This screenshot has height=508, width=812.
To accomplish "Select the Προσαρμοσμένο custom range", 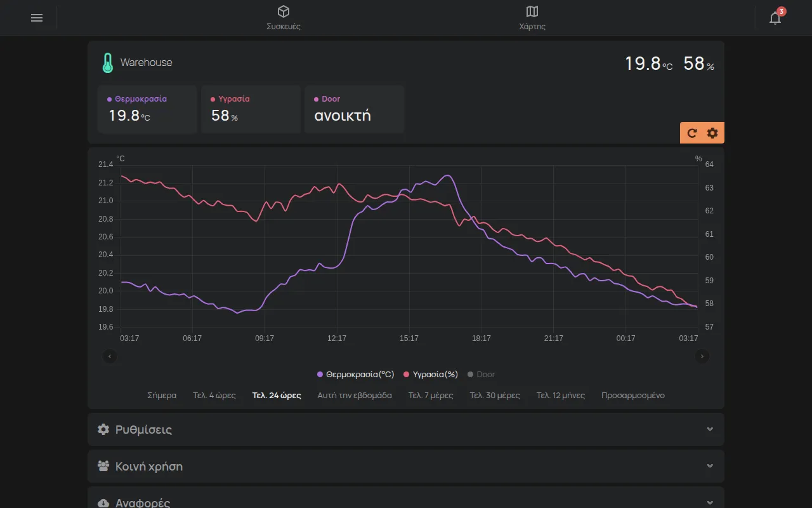I will pos(633,395).
